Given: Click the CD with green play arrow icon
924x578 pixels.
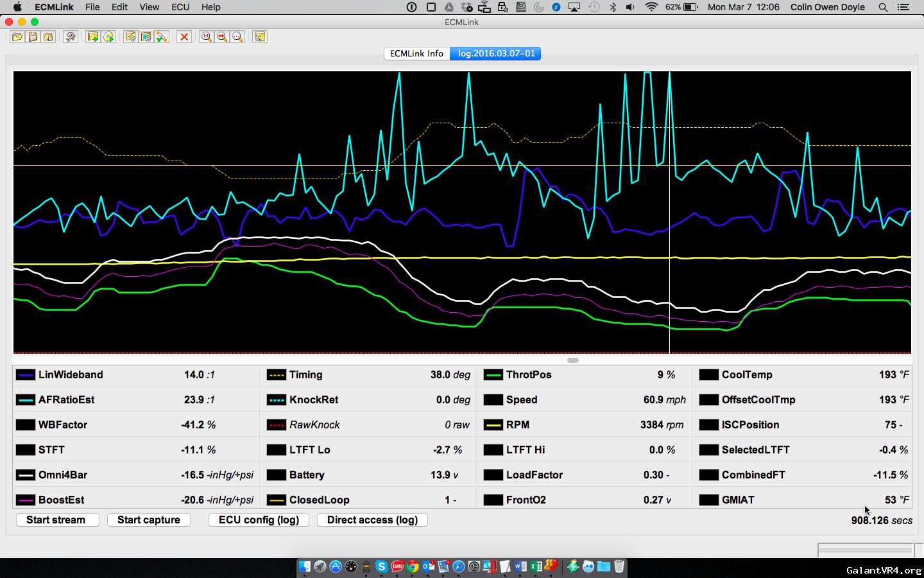Looking at the screenshot, I should 108,37.
